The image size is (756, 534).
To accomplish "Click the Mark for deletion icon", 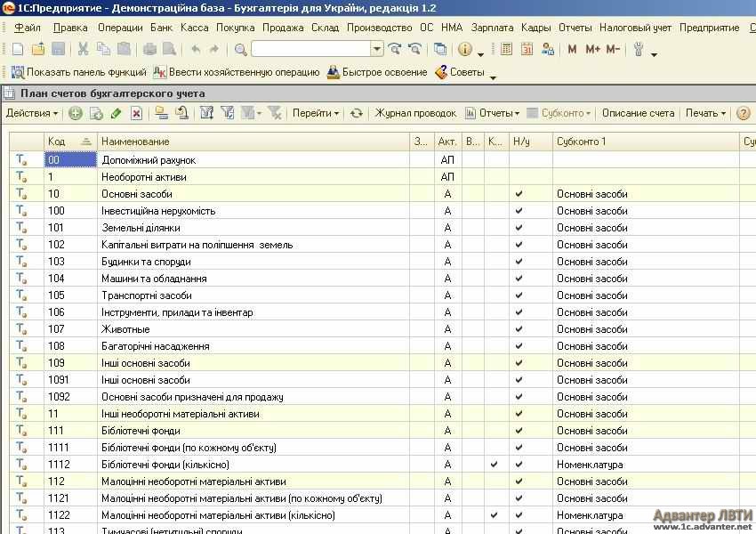I will [x=136, y=113].
